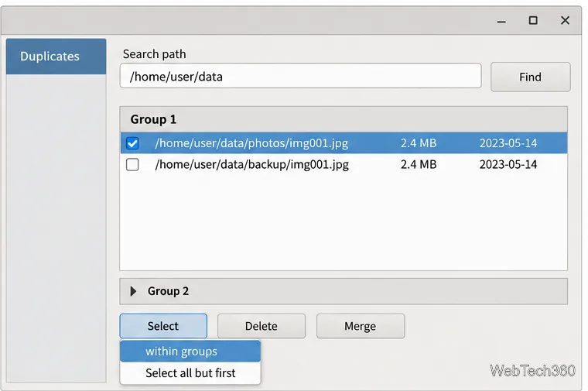The image size is (588, 391).
Task: Select the /home/user/data/photos/img001.jpg path text
Action: tap(251, 143)
